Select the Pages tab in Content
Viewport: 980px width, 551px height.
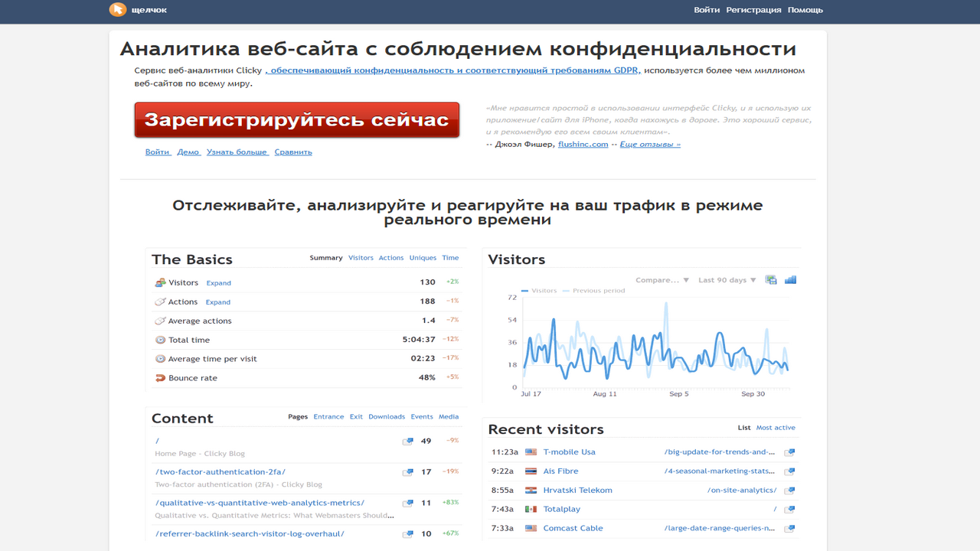pos(298,417)
